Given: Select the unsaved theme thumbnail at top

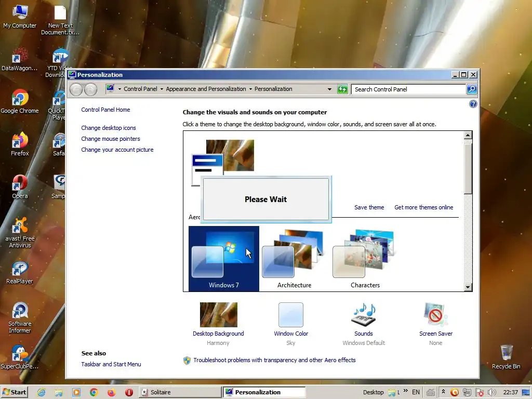Looking at the screenshot, I should [x=223, y=162].
